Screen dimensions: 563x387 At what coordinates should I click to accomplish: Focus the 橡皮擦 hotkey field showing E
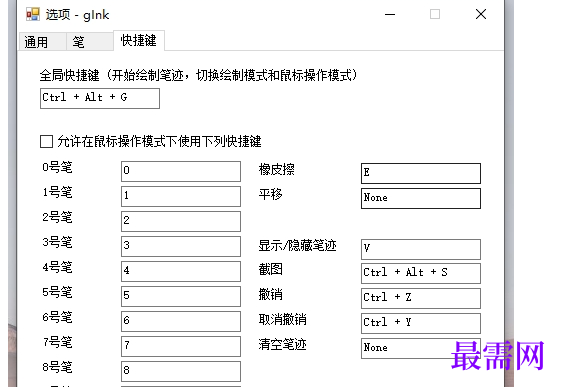[x=421, y=173]
